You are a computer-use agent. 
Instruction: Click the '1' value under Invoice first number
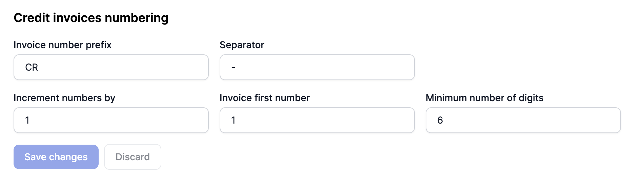tap(233, 120)
